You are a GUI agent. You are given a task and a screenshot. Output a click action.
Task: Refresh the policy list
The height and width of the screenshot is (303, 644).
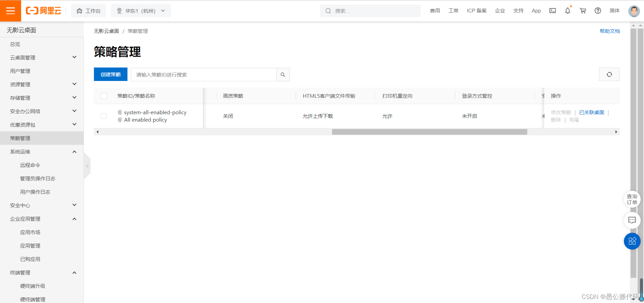[x=609, y=74]
